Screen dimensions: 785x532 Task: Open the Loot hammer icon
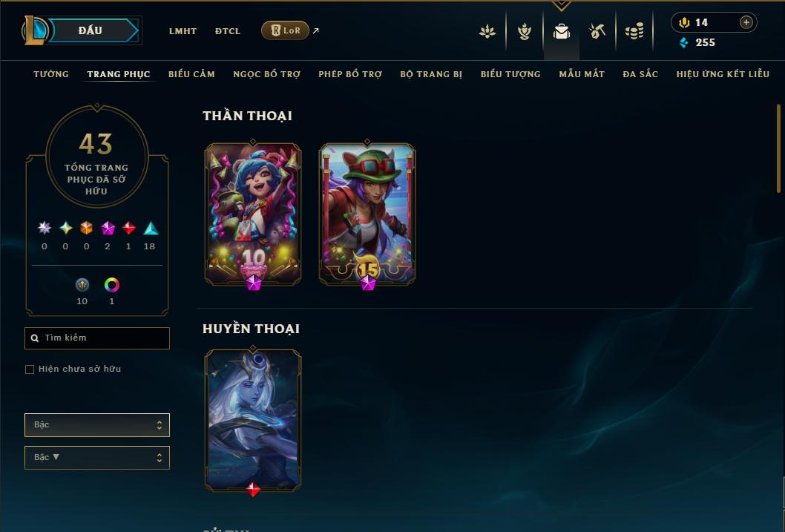point(597,31)
